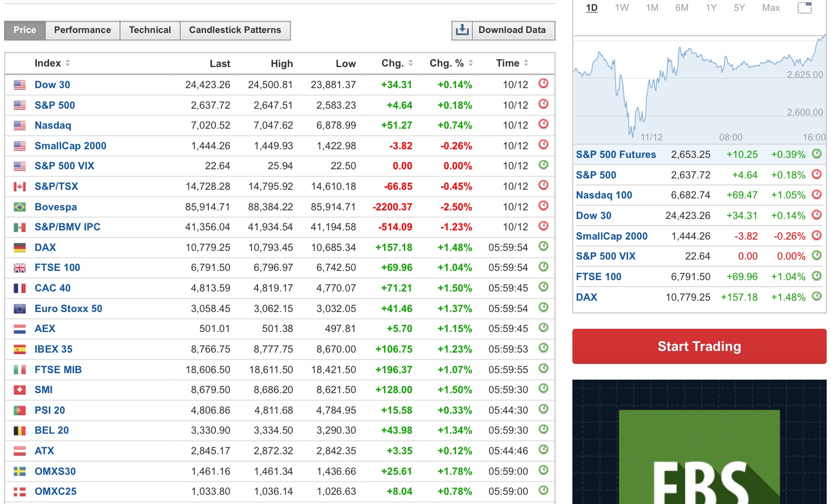Open the BEL 20 index link

[x=51, y=430]
